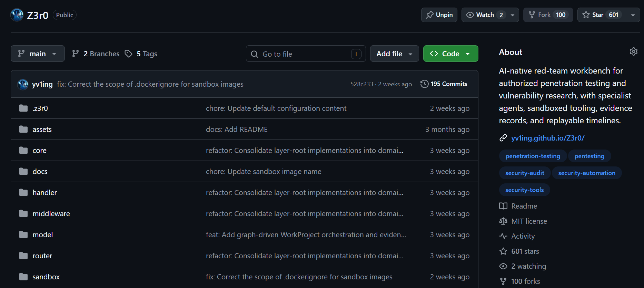The image size is (644, 288).
Task: Click the clock history icon beside 195 Commits
Action: 424,84
